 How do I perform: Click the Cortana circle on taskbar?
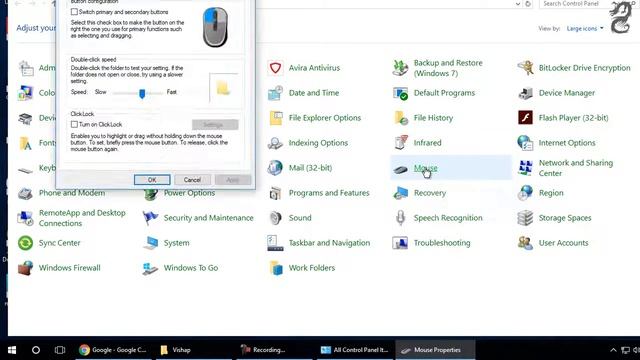[x=36, y=350]
